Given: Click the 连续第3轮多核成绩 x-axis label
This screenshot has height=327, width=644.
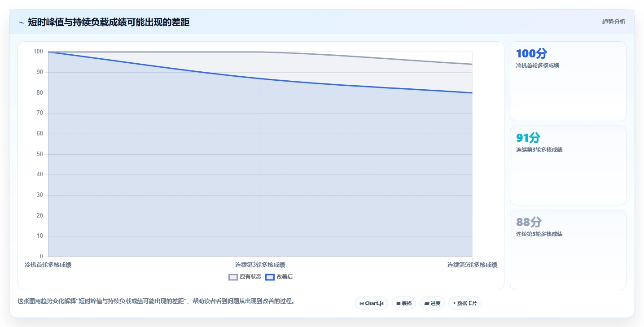Looking at the screenshot, I should click(260, 265).
